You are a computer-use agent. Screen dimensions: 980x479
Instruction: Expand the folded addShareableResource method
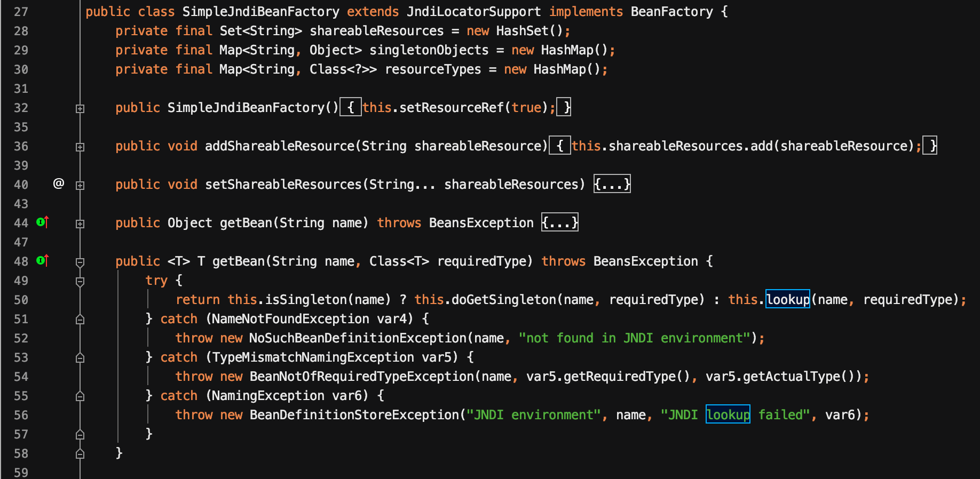pos(80,147)
